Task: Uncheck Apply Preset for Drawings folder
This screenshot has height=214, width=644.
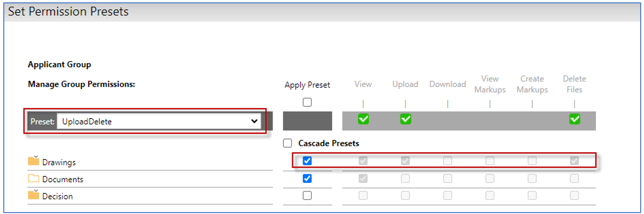Action: point(307,161)
